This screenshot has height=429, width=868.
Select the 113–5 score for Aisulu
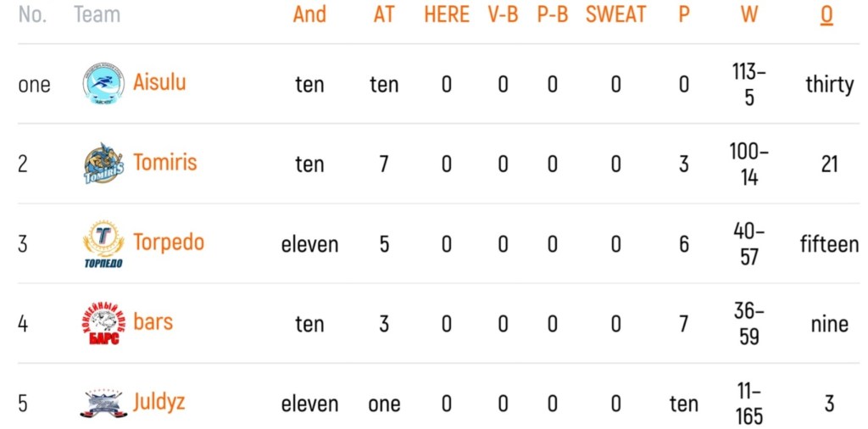point(749,85)
